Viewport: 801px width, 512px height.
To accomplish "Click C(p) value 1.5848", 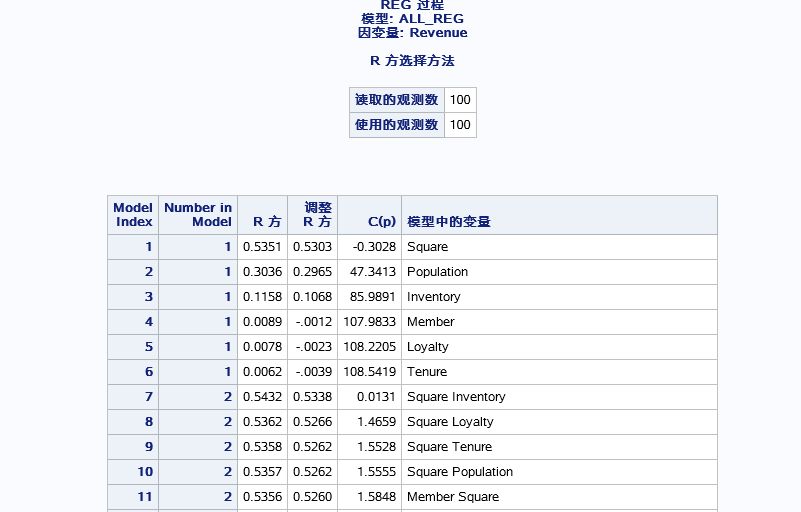I will (x=369, y=497).
